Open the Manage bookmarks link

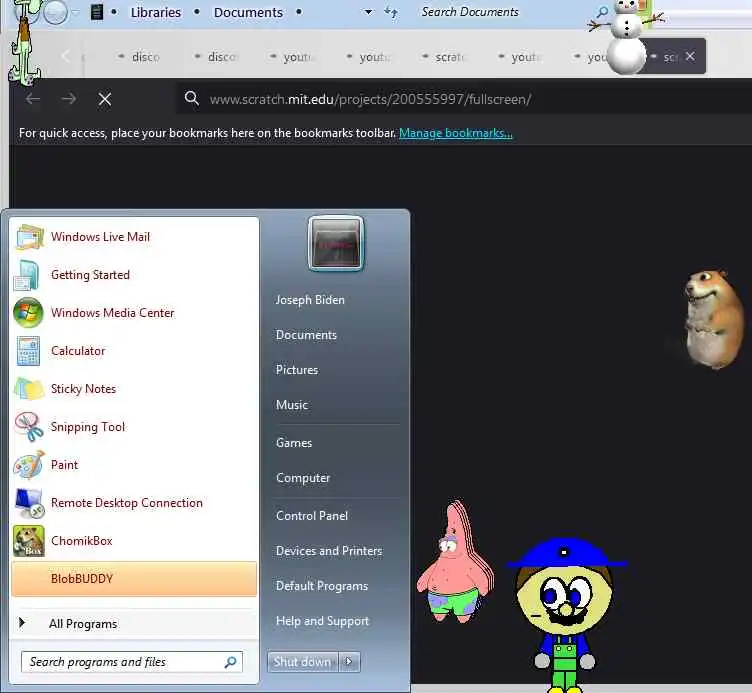(456, 133)
